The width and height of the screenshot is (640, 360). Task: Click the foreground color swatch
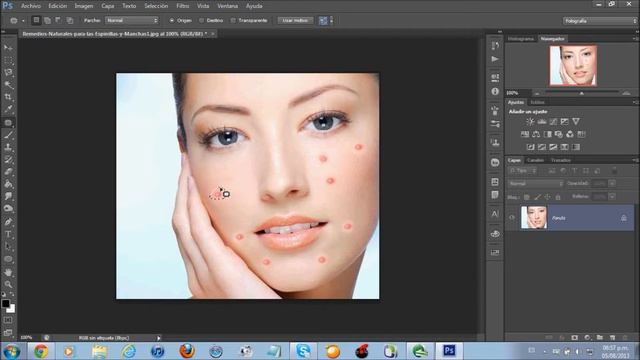pos(6,304)
